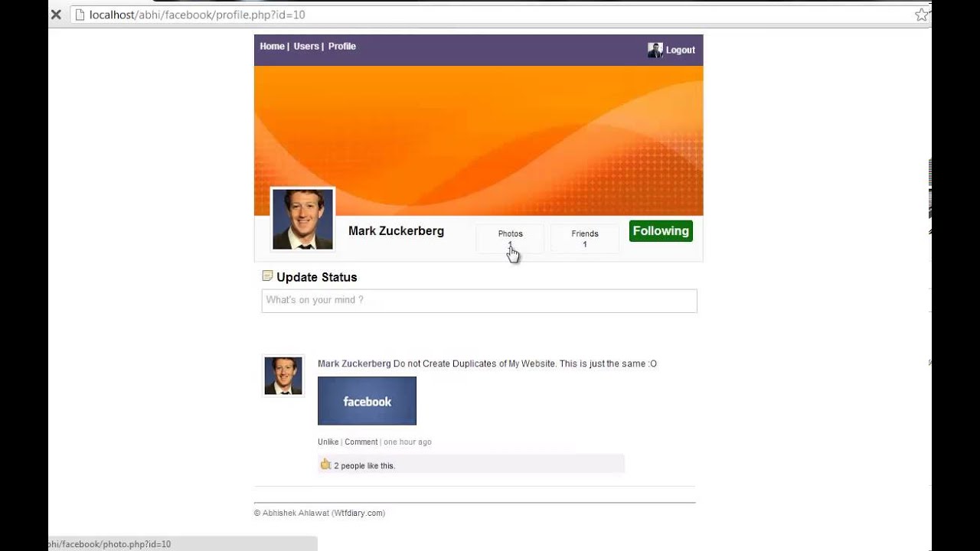Open Mark Zuckerberg name link in post
Viewport: 980px width, 551px height.
pos(354,364)
